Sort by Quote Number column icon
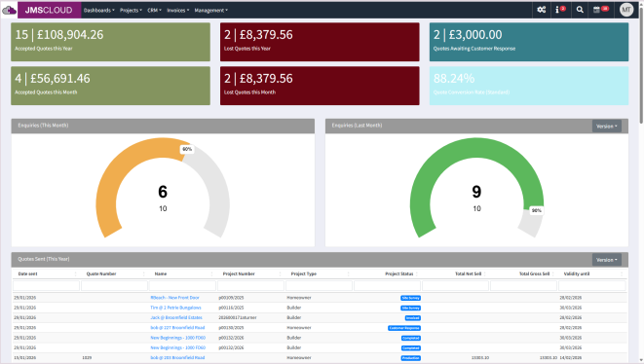 pos(143,273)
